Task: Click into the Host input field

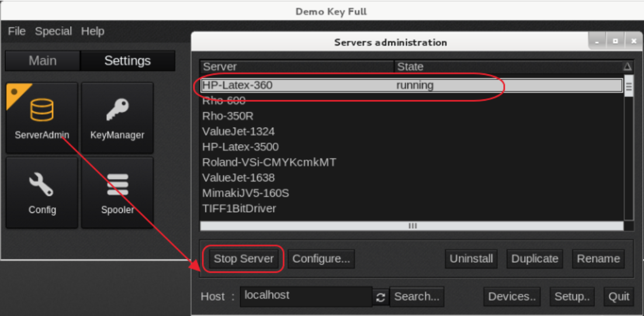Action: [x=306, y=296]
